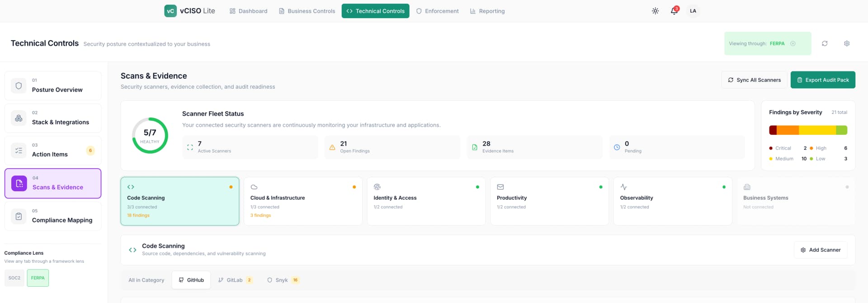Image resolution: width=868 pixels, height=303 pixels.
Task: Open the settings gear in page header
Action: point(847,43)
